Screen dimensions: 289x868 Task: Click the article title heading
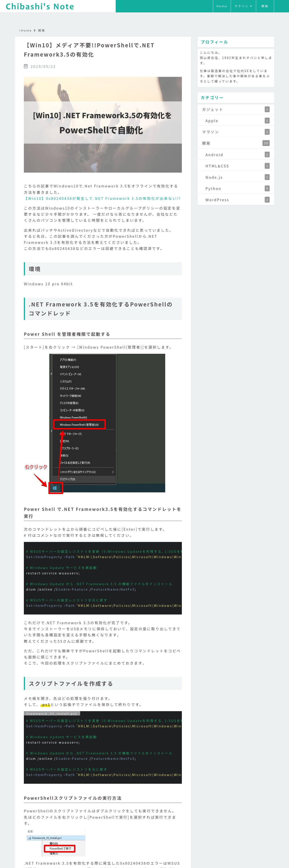pos(89,50)
